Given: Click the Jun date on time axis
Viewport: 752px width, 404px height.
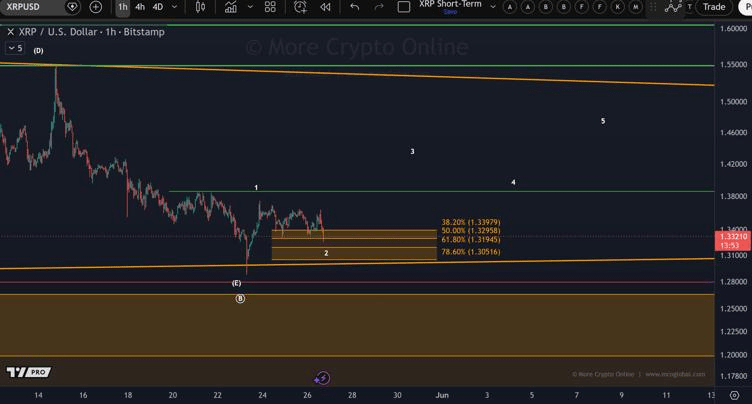Looking at the screenshot, I should point(442,395).
